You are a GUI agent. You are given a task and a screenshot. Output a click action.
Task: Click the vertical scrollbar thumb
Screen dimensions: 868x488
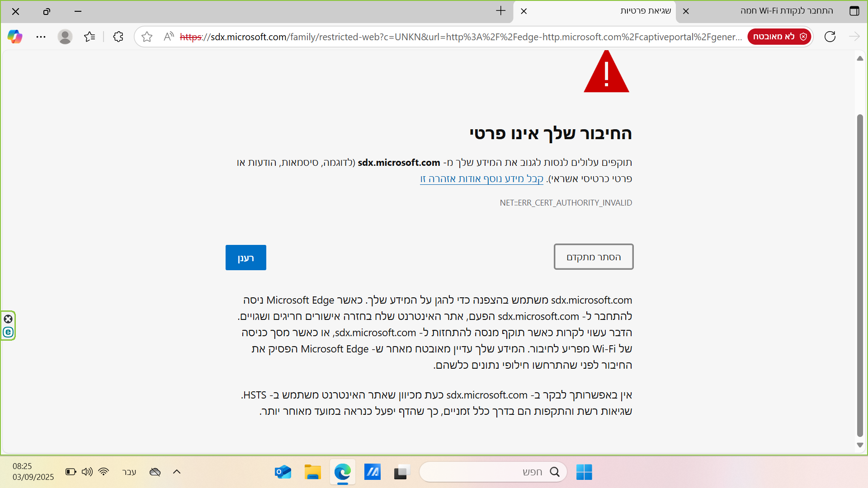(860, 276)
